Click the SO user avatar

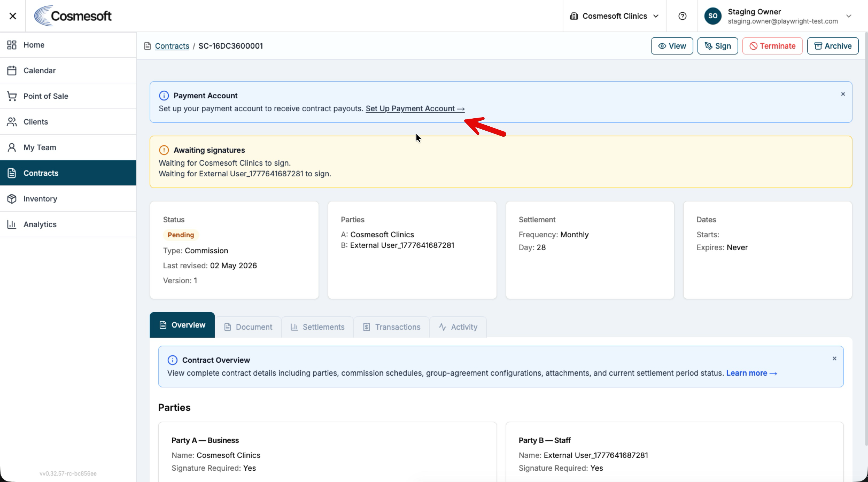point(713,16)
